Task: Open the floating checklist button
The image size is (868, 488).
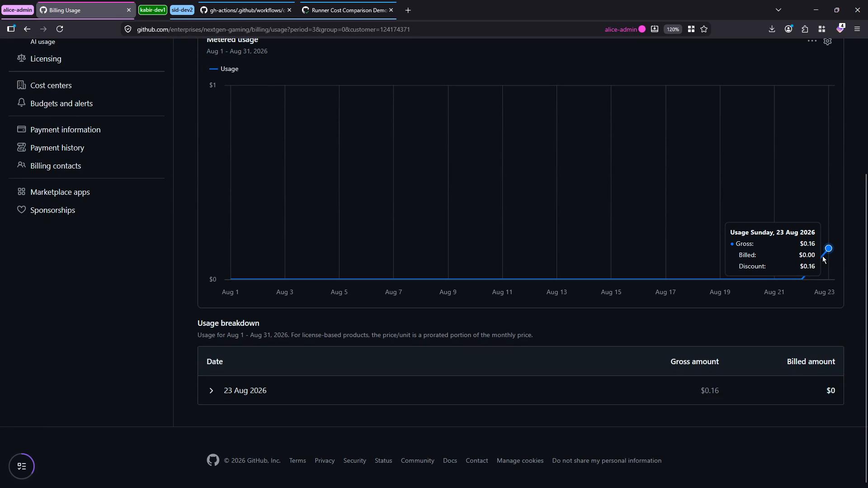Action: pyautogui.click(x=22, y=466)
